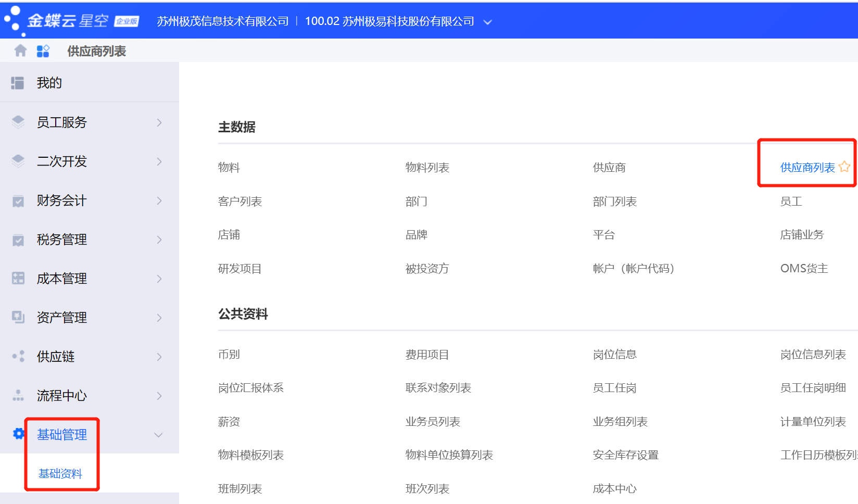Open the 岗位信息 link
This screenshot has height=504, width=858.
(615, 355)
